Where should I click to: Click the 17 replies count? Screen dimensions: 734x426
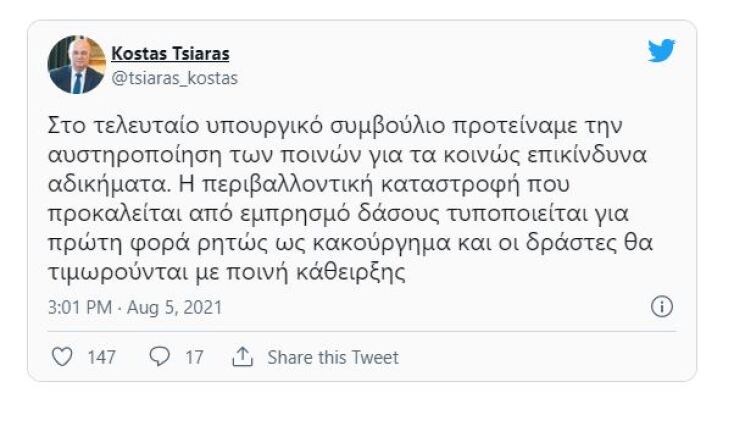click(x=194, y=357)
